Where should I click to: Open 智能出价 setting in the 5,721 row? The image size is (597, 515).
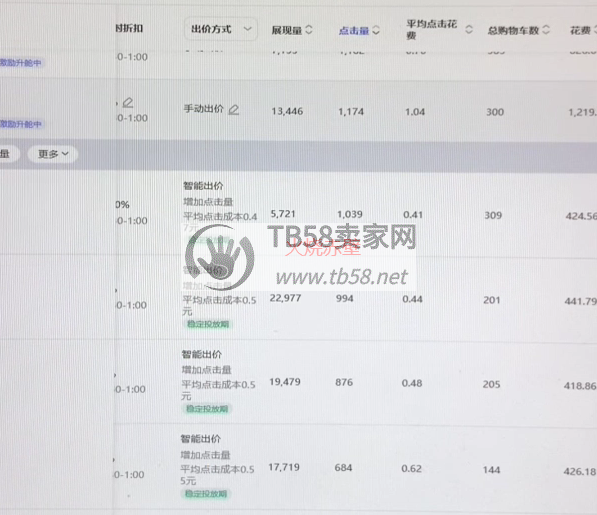point(203,186)
